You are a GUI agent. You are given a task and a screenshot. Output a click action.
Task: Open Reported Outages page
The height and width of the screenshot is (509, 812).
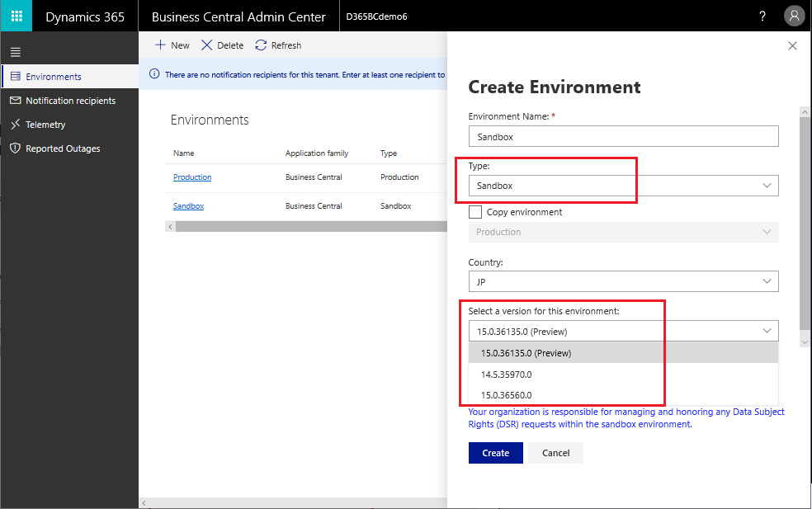[x=70, y=148]
